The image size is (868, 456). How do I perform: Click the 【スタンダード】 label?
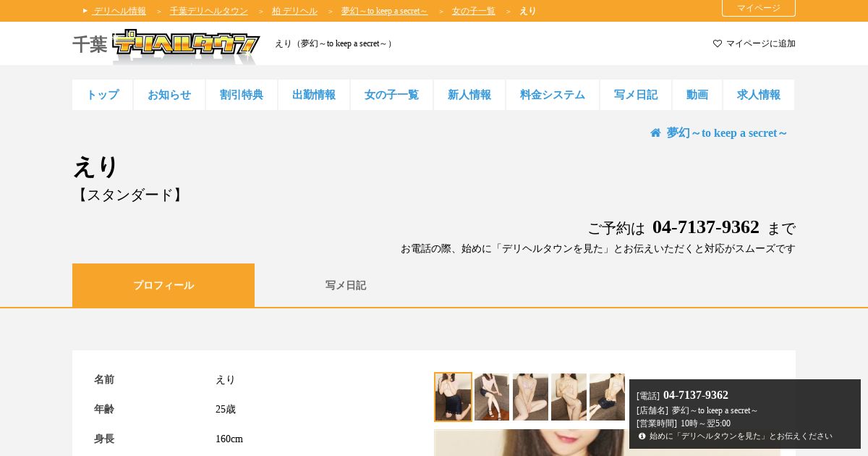[130, 195]
